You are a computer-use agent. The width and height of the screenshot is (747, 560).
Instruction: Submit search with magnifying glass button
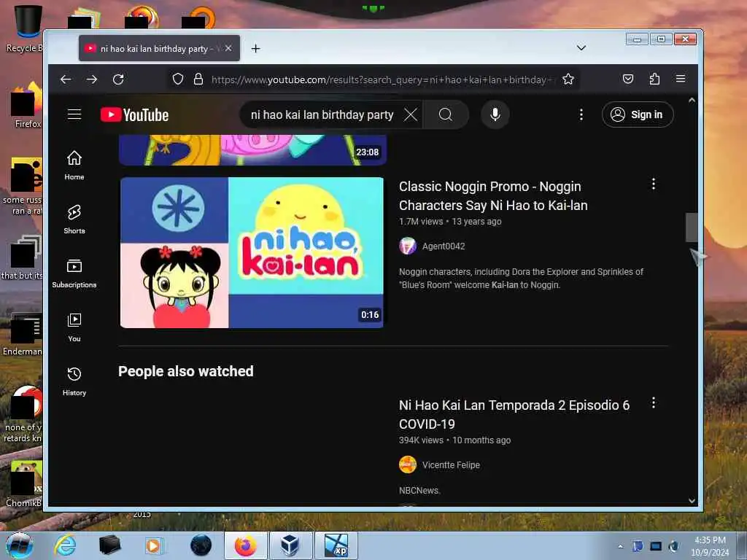point(446,114)
